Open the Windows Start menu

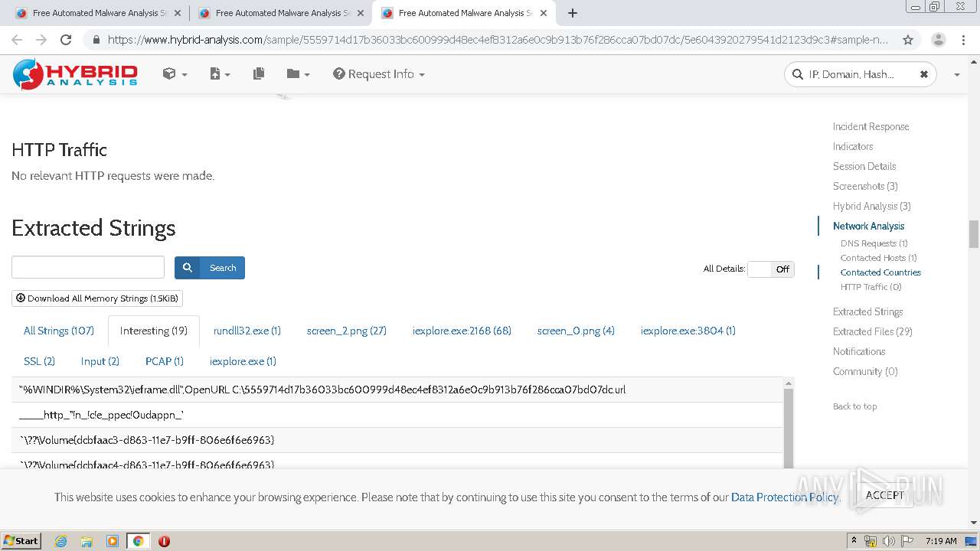coord(21,540)
